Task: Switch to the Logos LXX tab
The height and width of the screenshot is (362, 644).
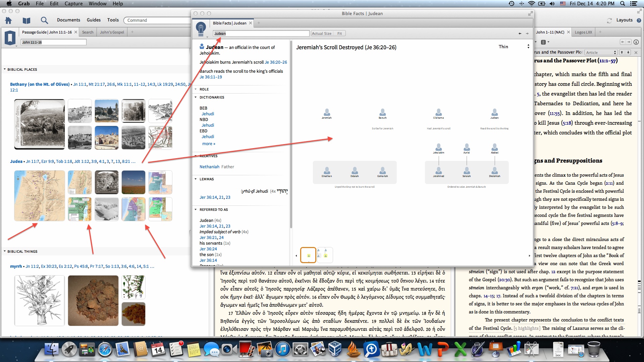Action: 583,32
